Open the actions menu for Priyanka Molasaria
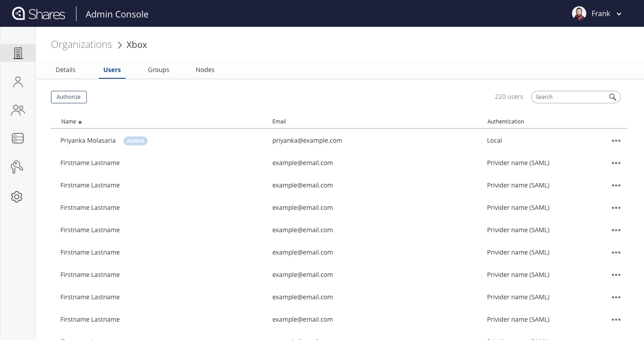 tap(616, 140)
